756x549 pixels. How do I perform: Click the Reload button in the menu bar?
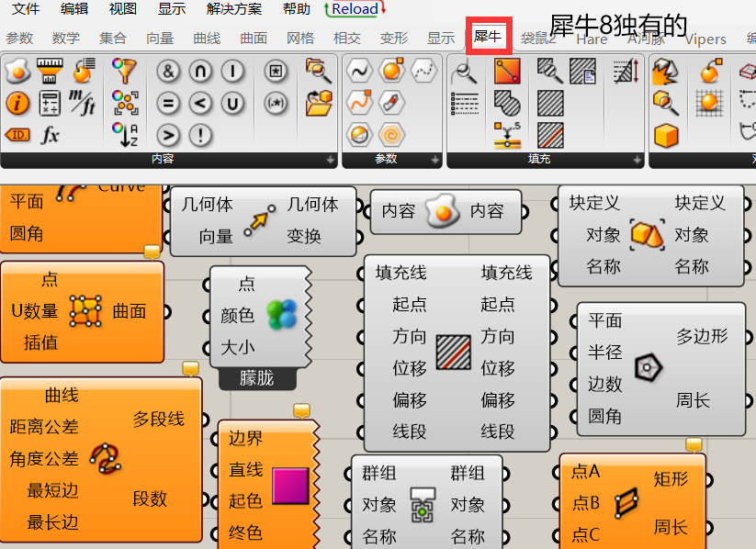355,8
